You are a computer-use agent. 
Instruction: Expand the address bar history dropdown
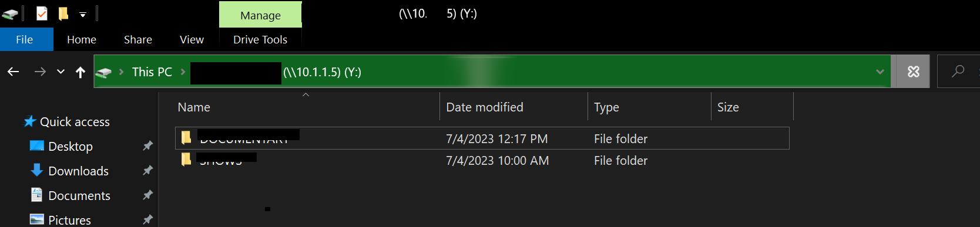880,72
